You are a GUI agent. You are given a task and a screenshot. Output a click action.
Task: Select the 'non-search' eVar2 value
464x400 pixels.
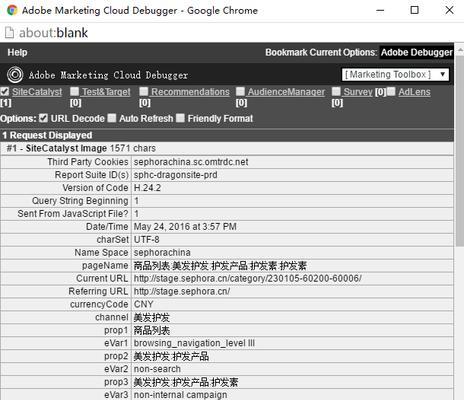pyautogui.click(x=157, y=369)
